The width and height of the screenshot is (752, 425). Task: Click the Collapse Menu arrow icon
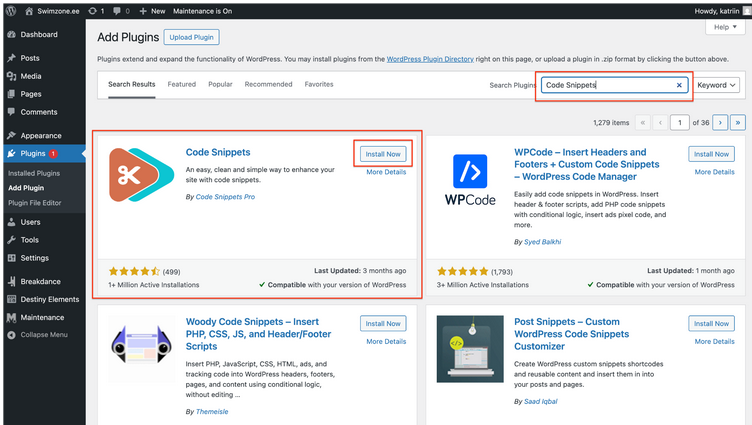[x=12, y=335]
